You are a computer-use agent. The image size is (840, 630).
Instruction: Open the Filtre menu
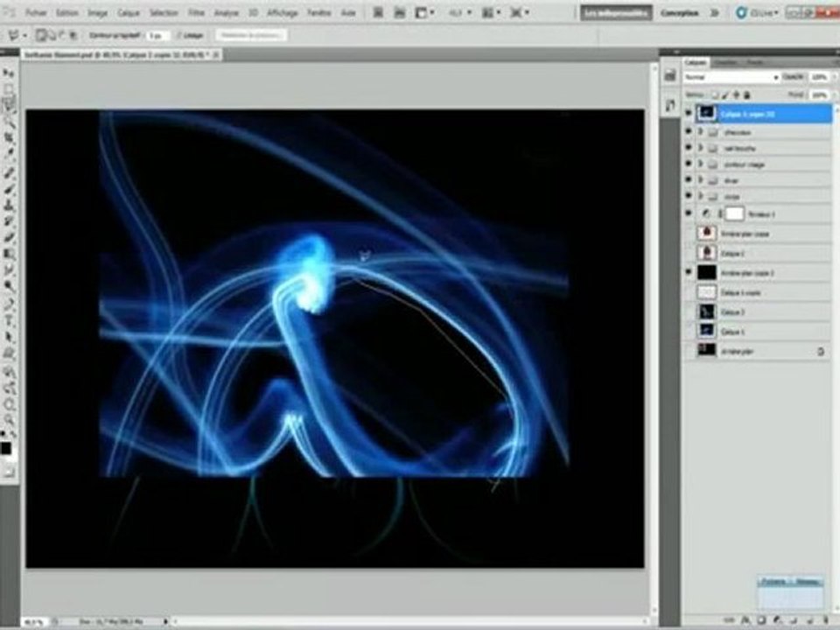pyautogui.click(x=196, y=12)
